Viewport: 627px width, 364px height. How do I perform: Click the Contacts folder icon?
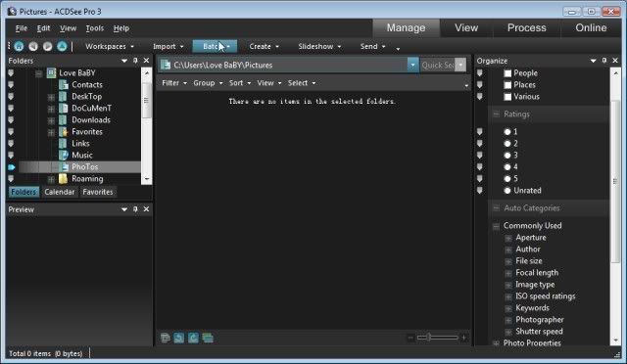coord(63,85)
